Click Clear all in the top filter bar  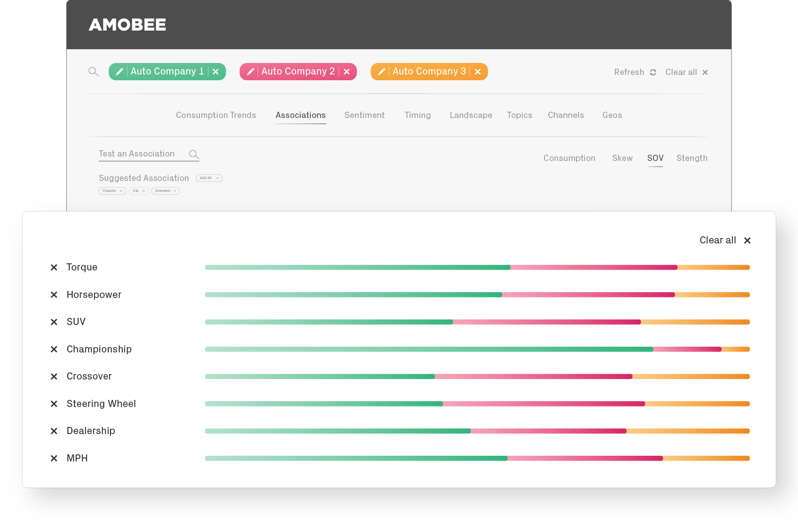tap(686, 72)
